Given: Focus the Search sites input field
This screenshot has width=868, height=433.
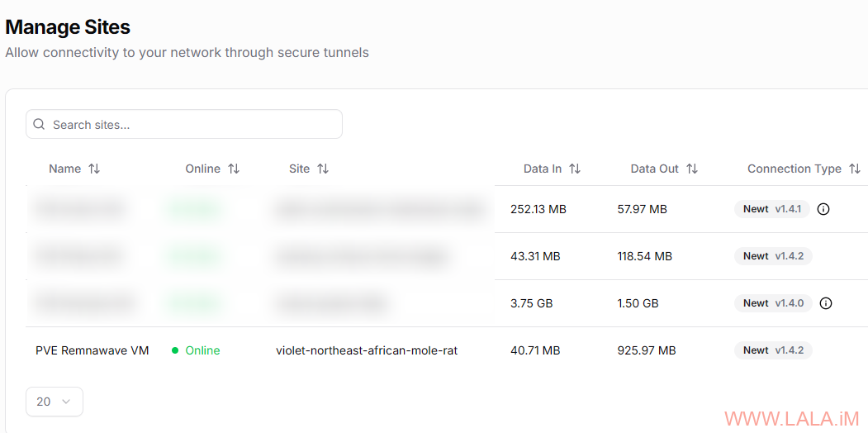Looking at the screenshot, I should point(184,124).
